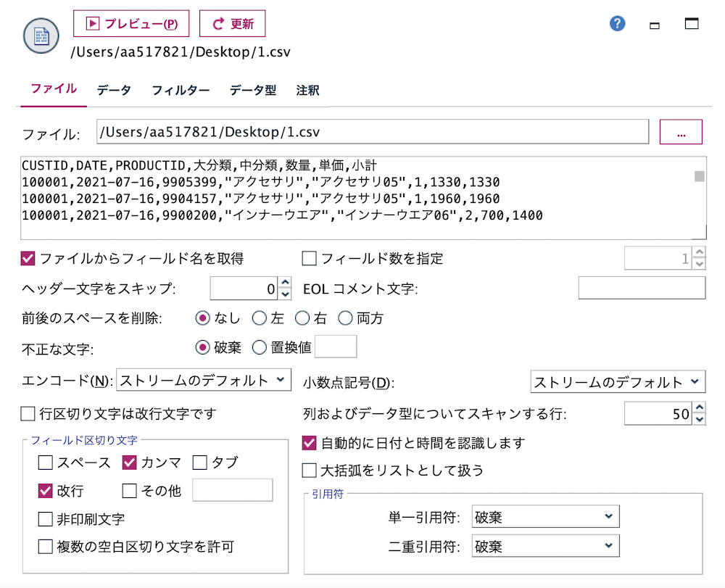The height and width of the screenshot is (588, 725).
Task: Uncheck ファイルからフィールド名を取得
Action: pos(29,258)
